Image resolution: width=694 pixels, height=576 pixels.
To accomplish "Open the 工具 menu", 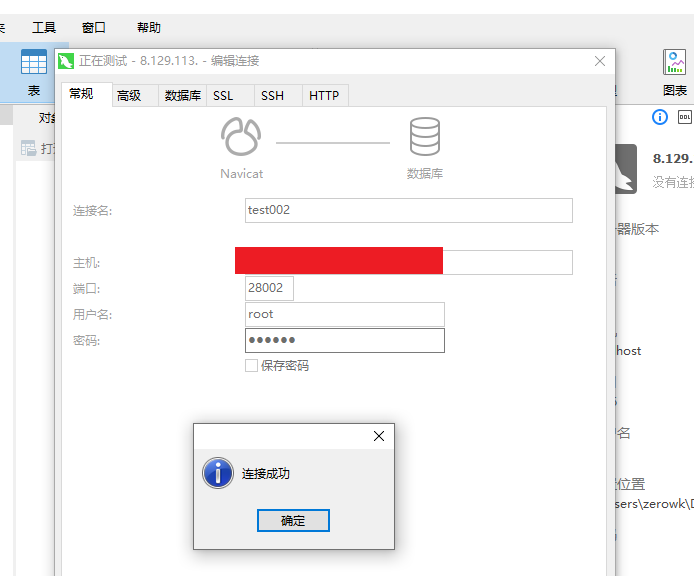I will (x=44, y=27).
